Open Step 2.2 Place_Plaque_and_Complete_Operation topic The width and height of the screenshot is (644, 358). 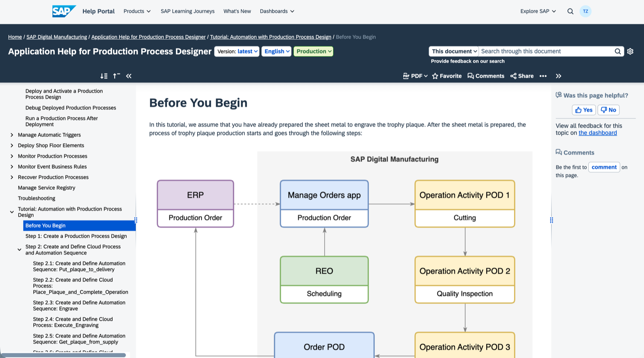coord(80,286)
